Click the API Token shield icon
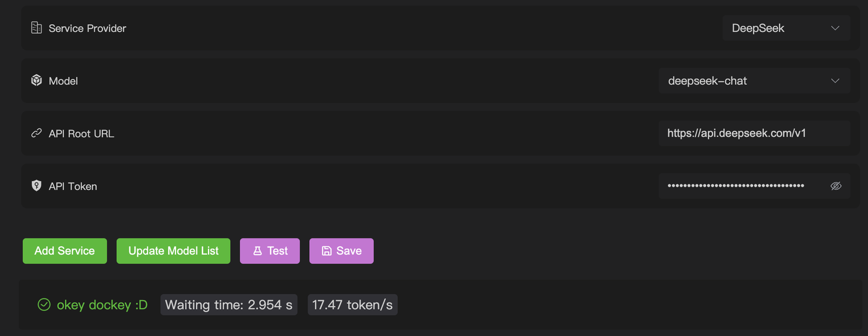 pyautogui.click(x=36, y=185)
